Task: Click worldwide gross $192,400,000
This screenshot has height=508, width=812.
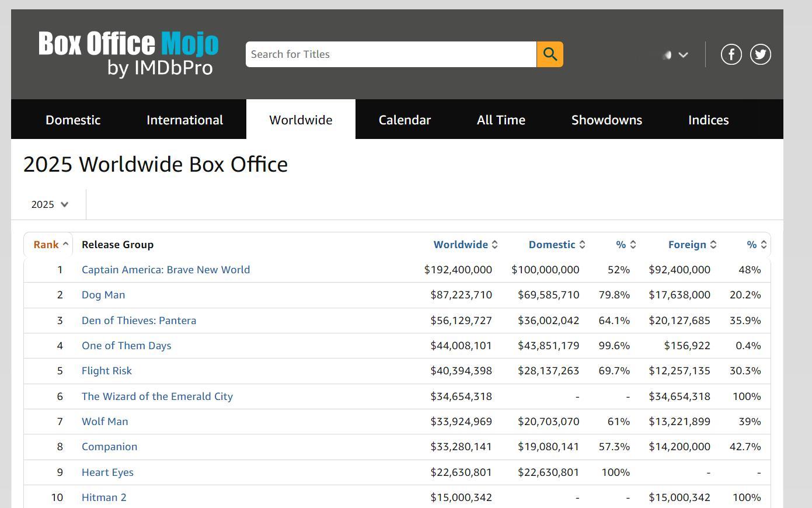Action: 458,270
